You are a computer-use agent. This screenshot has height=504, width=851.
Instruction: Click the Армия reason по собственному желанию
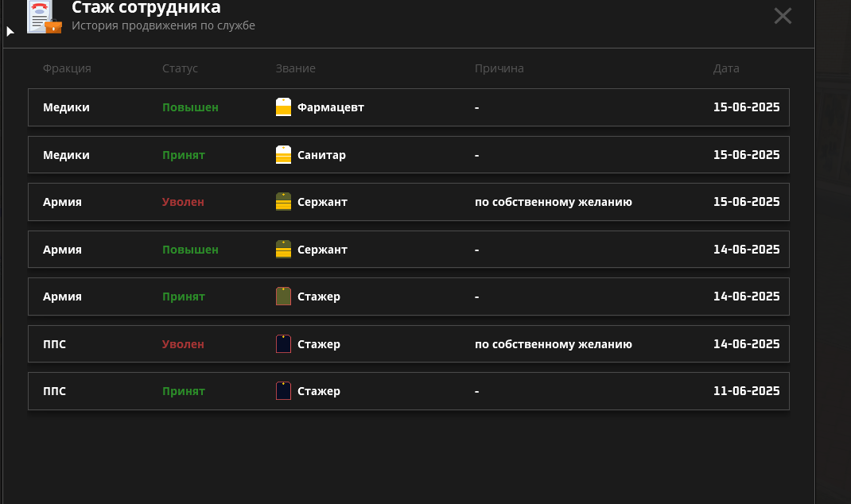(x=553, y=202)
